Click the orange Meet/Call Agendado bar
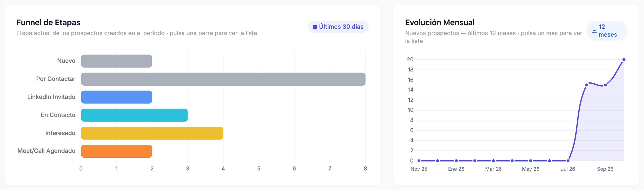Screen dimensions: 644x190 click(x=116, y=151)
